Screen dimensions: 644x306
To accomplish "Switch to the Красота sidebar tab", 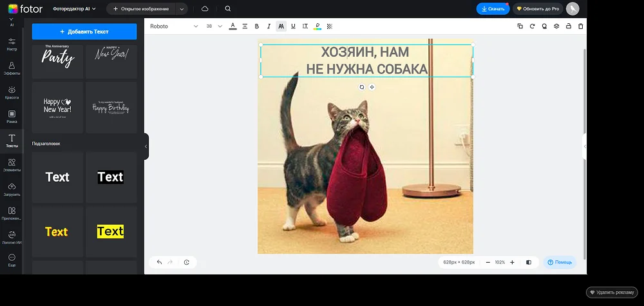I will (x=12, y=92).
